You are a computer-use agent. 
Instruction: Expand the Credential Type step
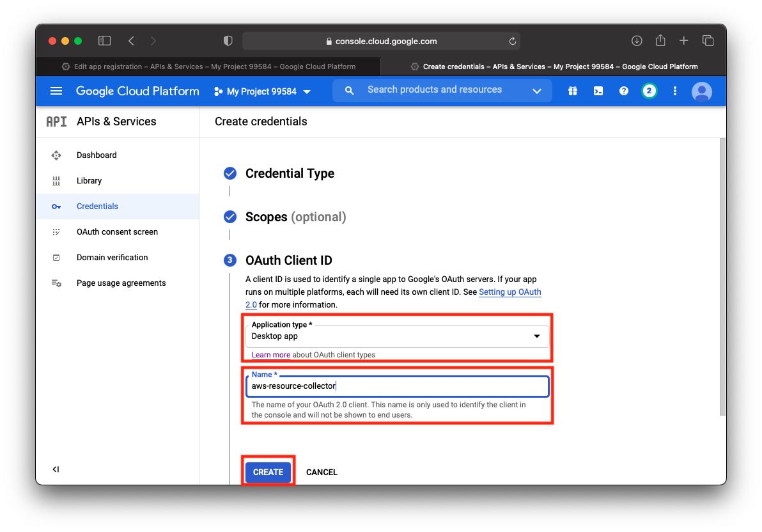coord(290,174)
